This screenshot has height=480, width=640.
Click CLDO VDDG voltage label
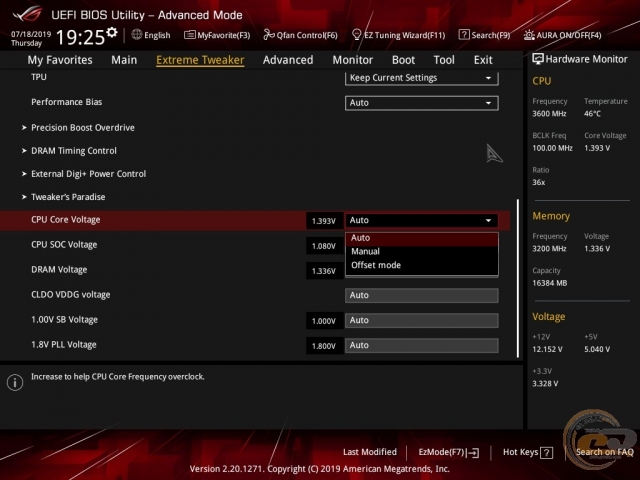pos(71,295)
